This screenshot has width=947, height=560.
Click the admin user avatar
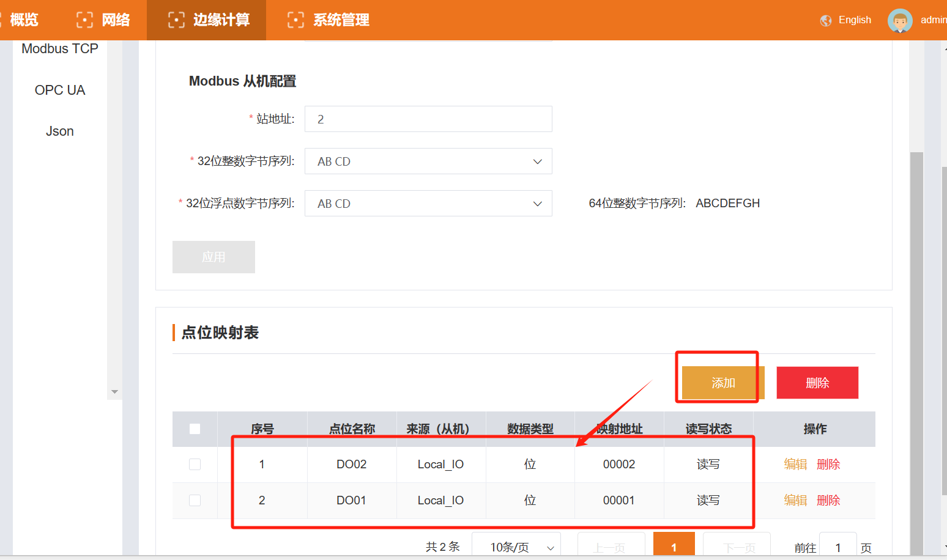tap(899, 20)
